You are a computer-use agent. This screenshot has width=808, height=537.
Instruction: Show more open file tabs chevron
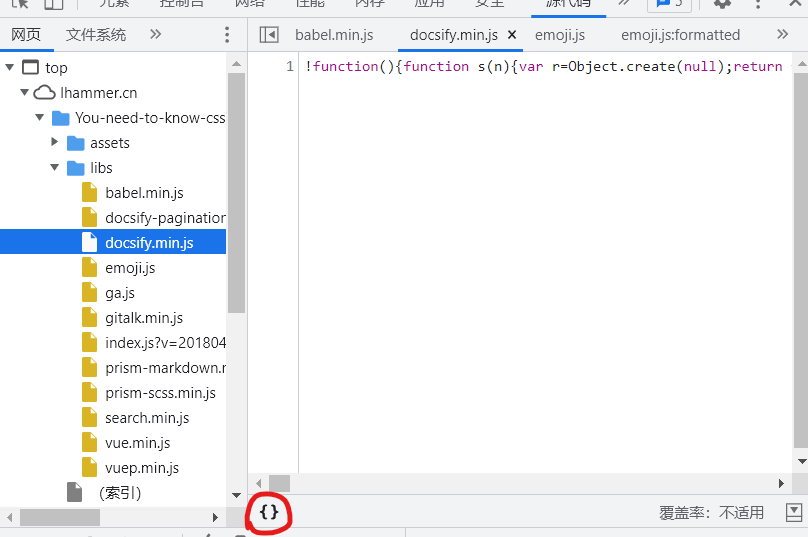pyautogui.click(x=782, y=35)
